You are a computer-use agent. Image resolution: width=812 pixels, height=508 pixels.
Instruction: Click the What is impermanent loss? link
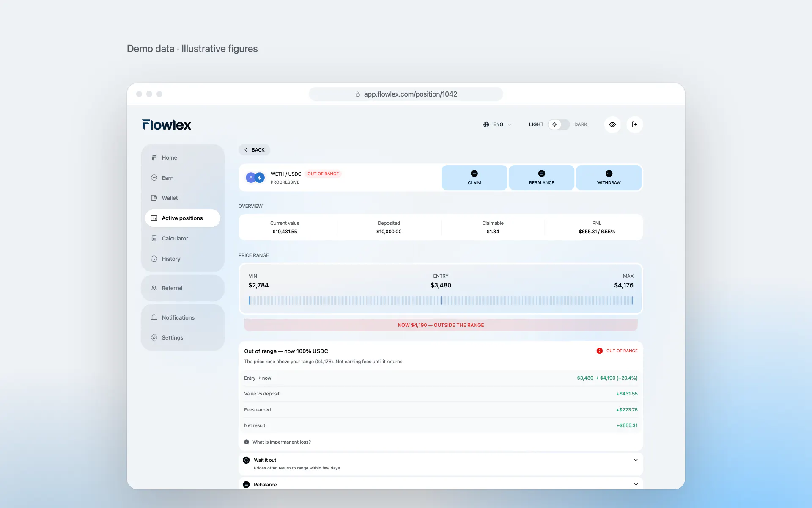click(x=282, y=442)
